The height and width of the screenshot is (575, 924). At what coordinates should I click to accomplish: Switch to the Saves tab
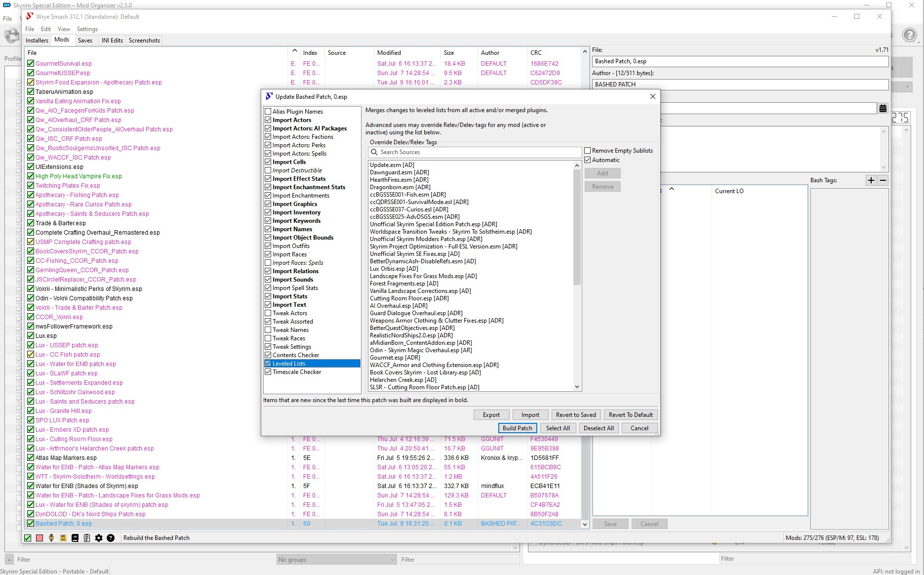85,41
